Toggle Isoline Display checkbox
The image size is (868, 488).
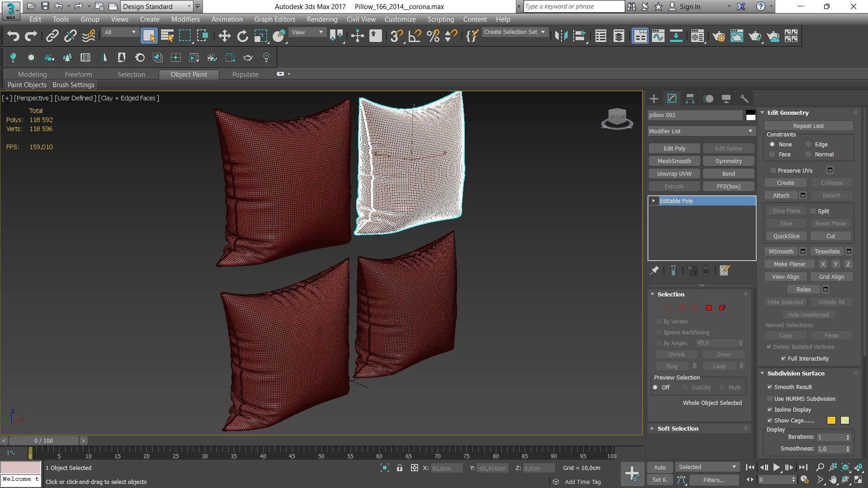(770, 409)
